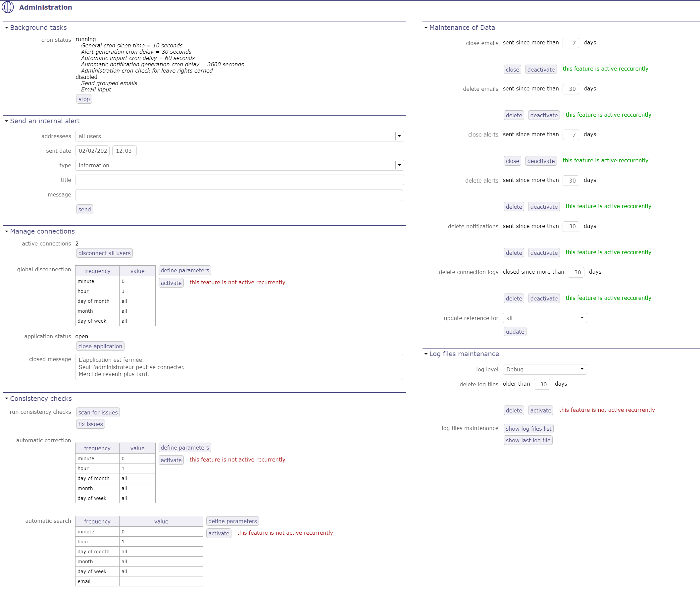
Task: Scan for consistency issues
Action: (98, 412)
